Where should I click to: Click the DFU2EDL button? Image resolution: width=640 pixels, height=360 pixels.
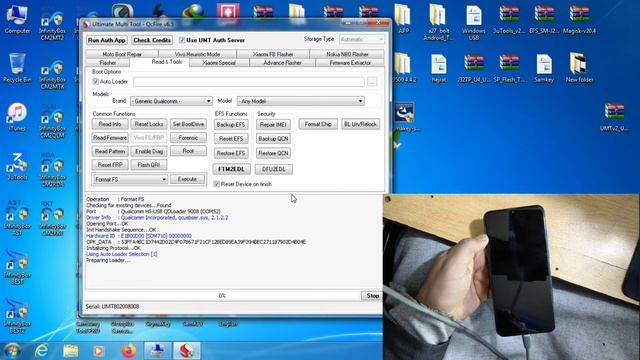click(x=273, y=169)
